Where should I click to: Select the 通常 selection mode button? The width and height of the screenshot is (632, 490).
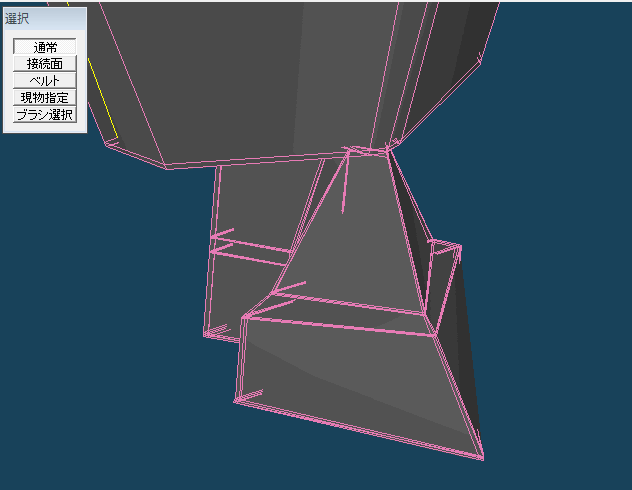click(45, 47)
